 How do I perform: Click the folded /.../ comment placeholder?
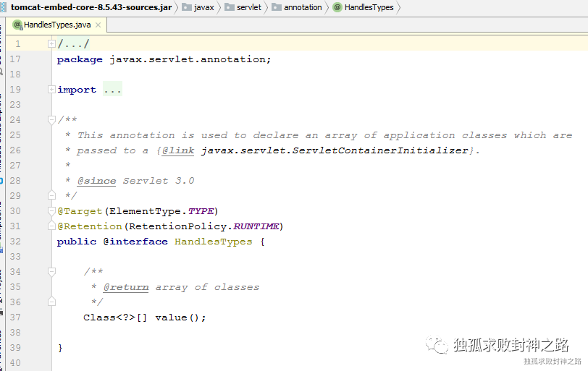pyautogui.click(x=73, y=44)
